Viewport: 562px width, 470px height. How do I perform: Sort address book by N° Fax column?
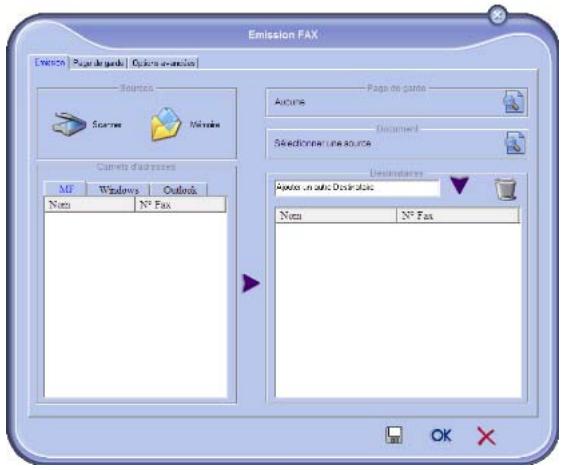tap(180, 205)
